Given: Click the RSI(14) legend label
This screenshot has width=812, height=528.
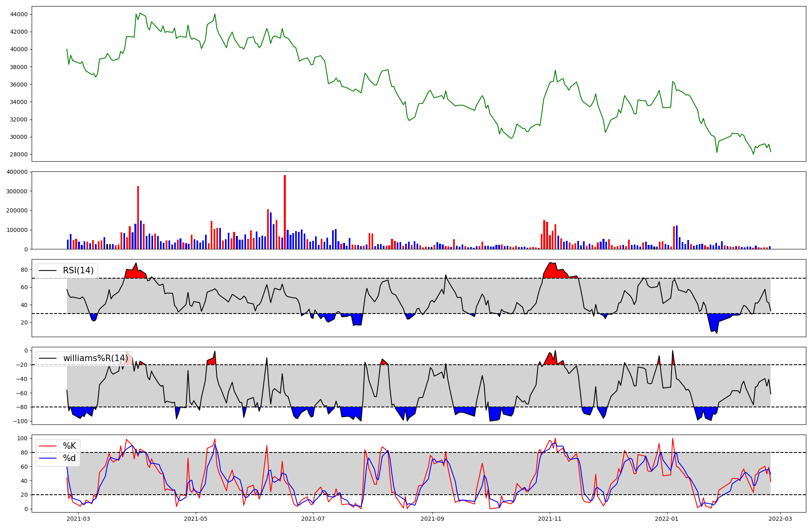Looking at the screenshot, I should [x=78, y=270].
